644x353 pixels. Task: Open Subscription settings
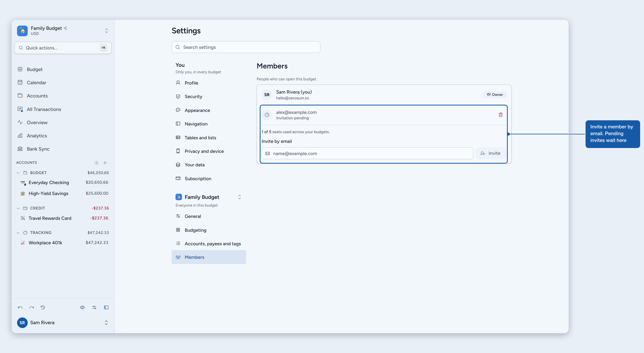click(209, 178)
